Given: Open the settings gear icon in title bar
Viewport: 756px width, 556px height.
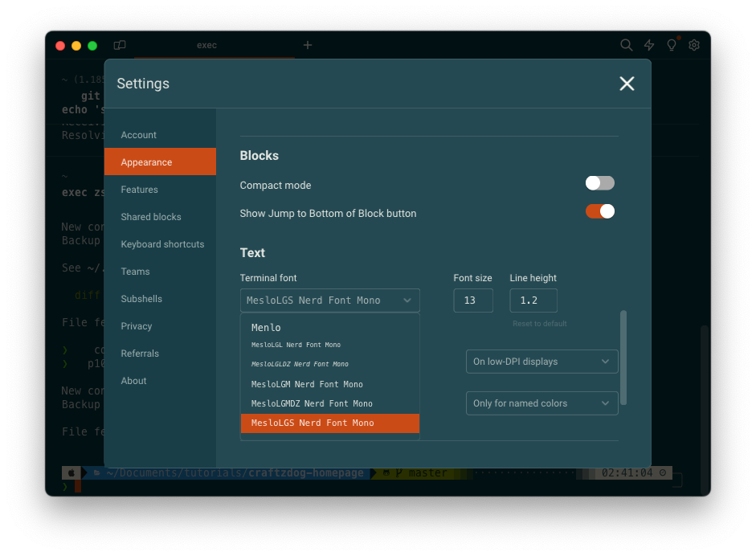Looking at the screenshot, I should 694,45.
